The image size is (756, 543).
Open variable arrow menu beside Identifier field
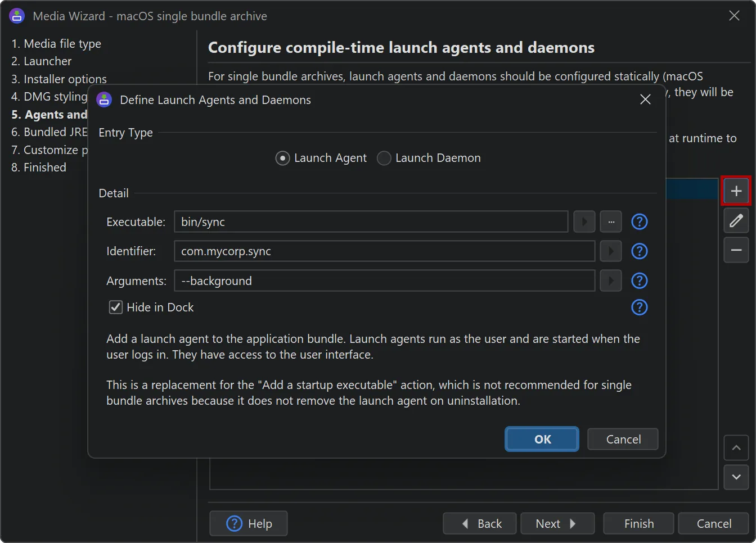610,251
